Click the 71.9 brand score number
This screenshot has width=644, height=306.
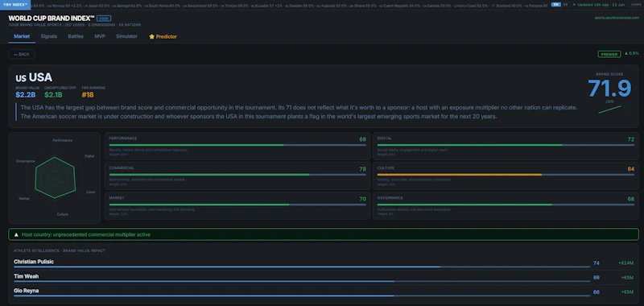(609, 88)
